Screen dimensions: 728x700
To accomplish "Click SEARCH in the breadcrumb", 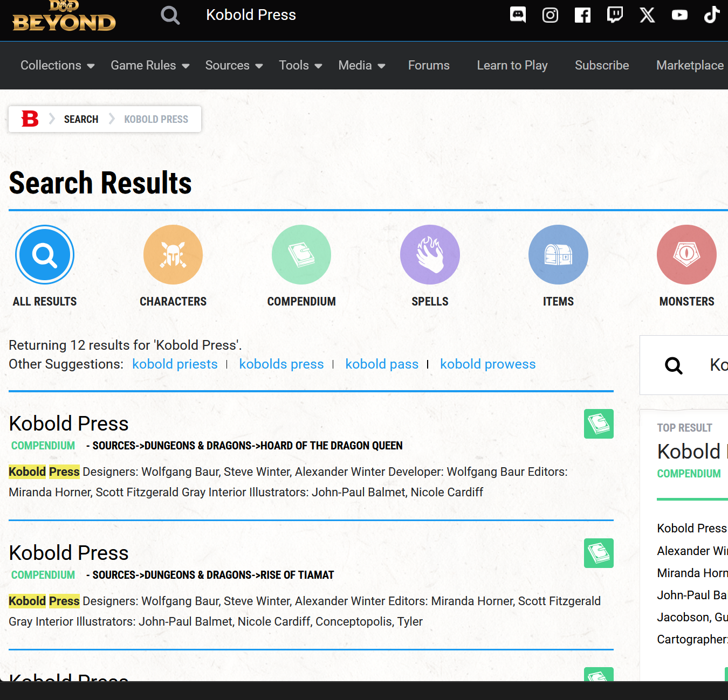I will click(x=81, y=119).
